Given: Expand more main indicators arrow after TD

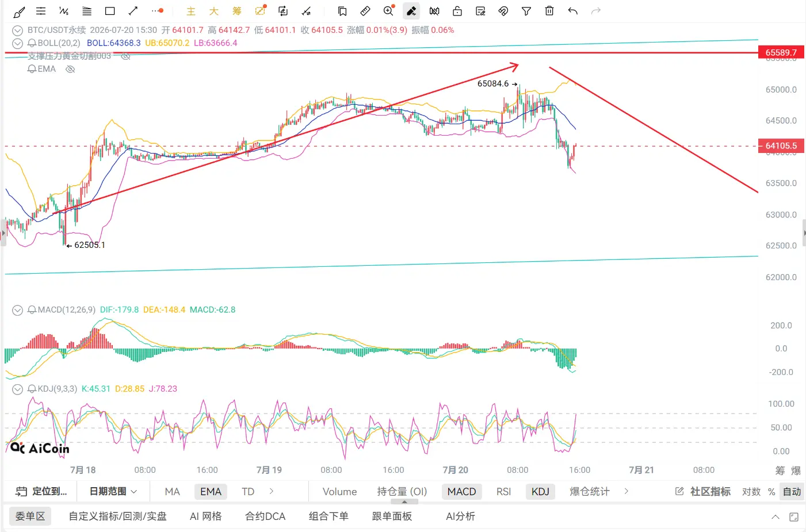Looking at the screenshot, I should [272, 491].
